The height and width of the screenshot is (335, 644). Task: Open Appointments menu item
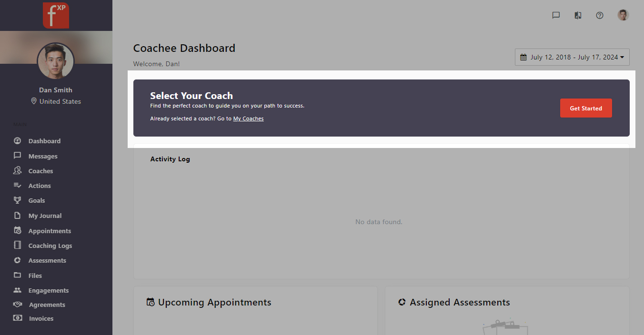[50, 231]
